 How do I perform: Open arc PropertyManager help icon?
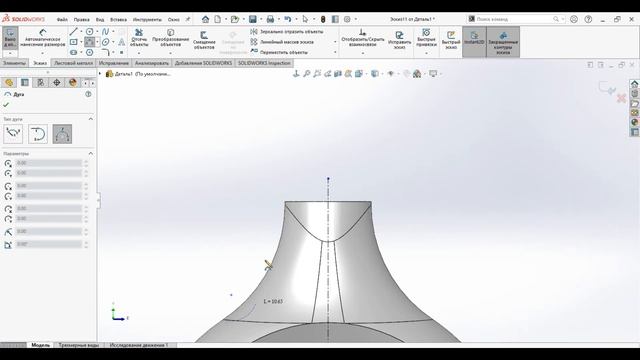click(88, 94)
